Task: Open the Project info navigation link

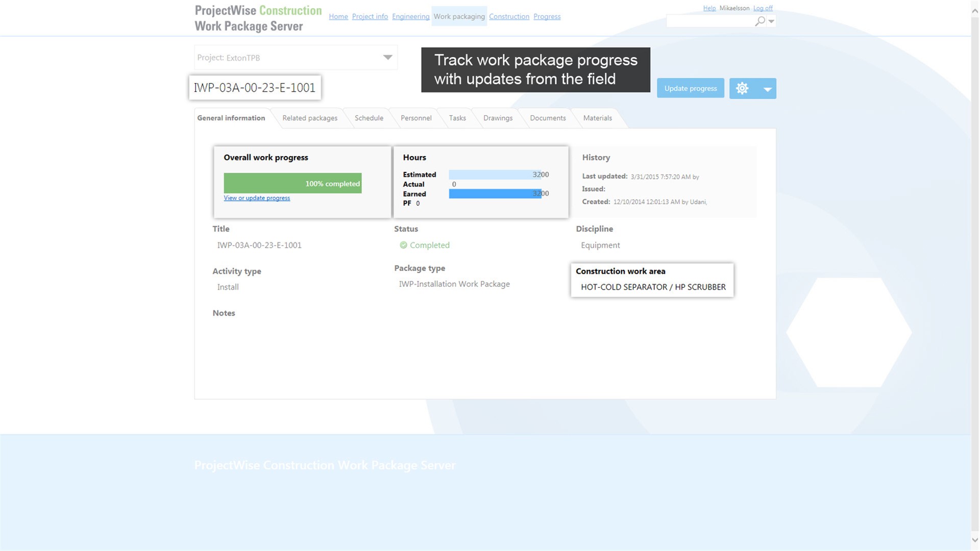Action: tap(370, 16)
